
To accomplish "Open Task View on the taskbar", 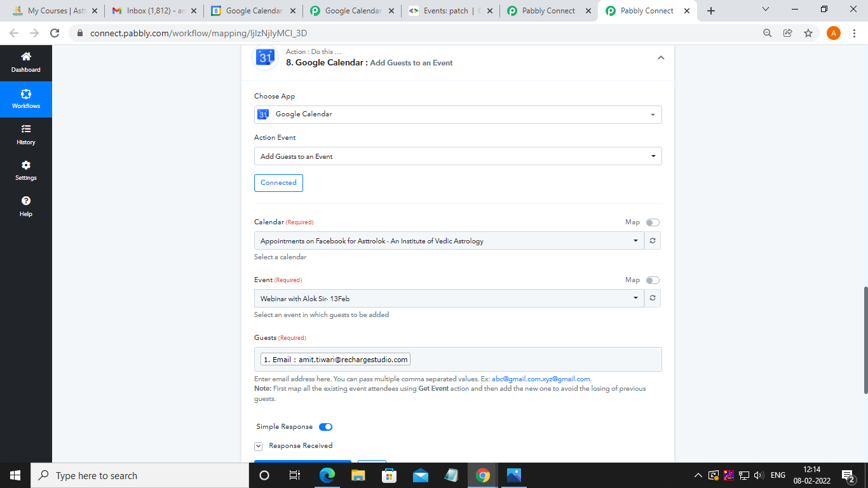I will tap(295, 475).
